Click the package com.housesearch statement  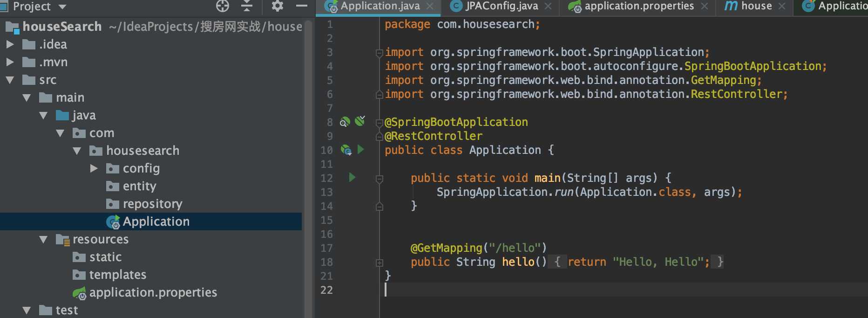click(462, 24)
